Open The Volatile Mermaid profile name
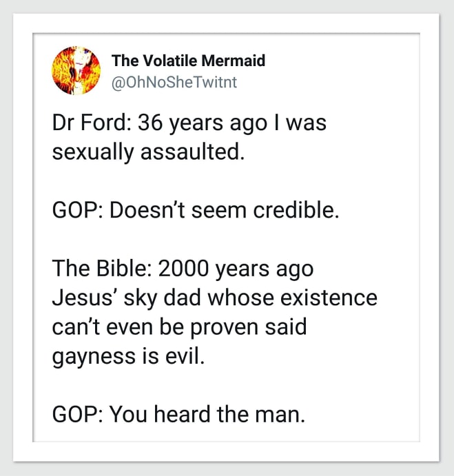 (x=188, y=61)
